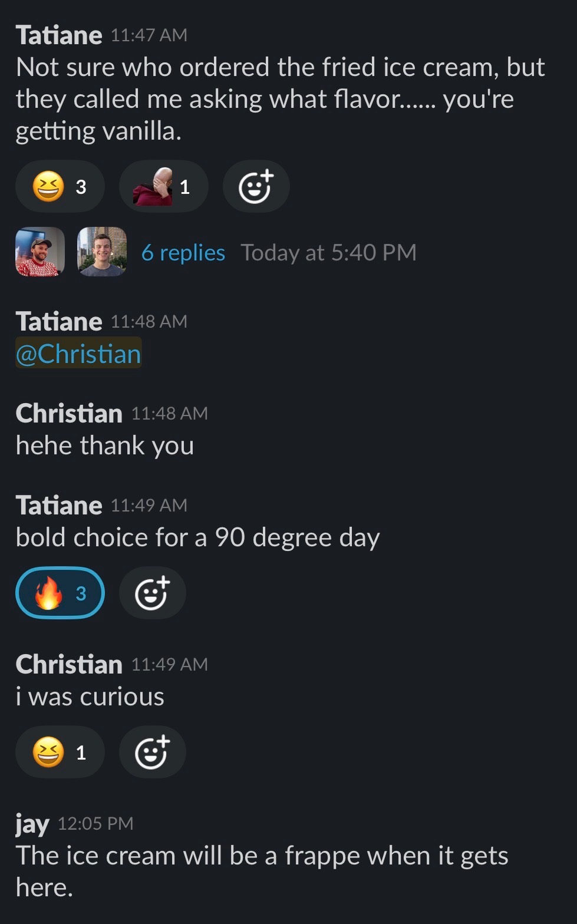Click 'Today at 5:40 PM' last reply time

pos(328,253)
